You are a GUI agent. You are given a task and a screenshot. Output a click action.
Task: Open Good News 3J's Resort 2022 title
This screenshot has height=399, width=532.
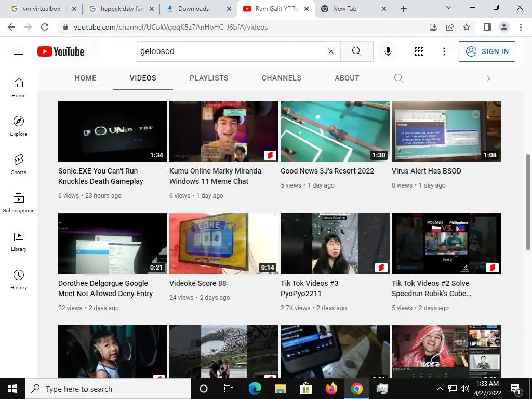coord(327,171)
